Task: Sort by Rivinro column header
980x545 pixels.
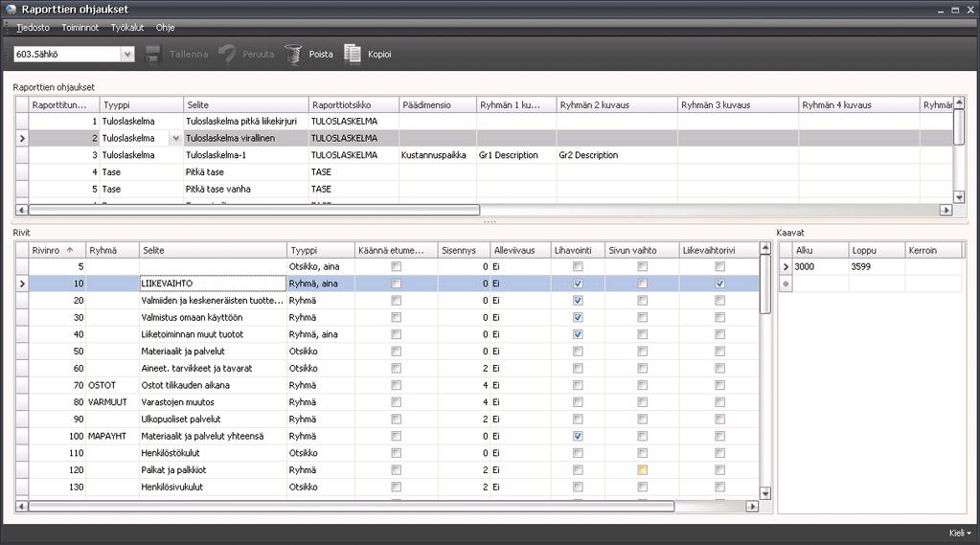Action: point(57,250)
